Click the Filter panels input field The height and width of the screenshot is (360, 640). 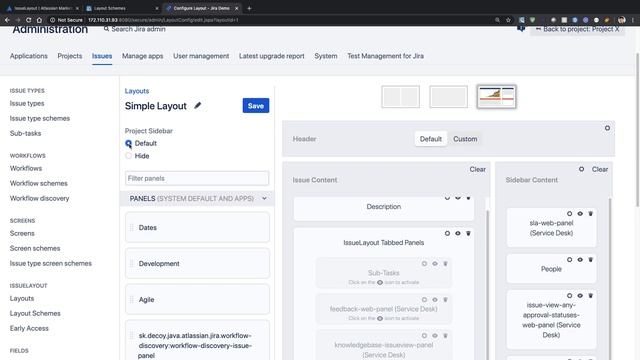197,178
